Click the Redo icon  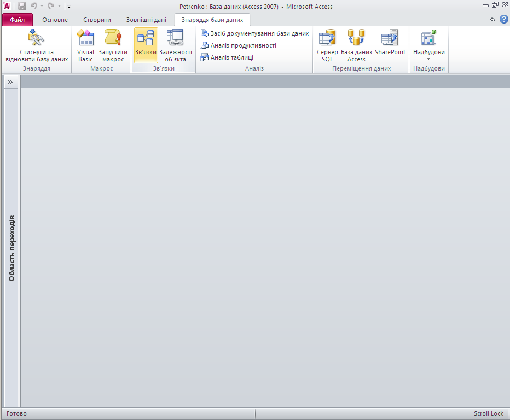[x=51, y=6]
